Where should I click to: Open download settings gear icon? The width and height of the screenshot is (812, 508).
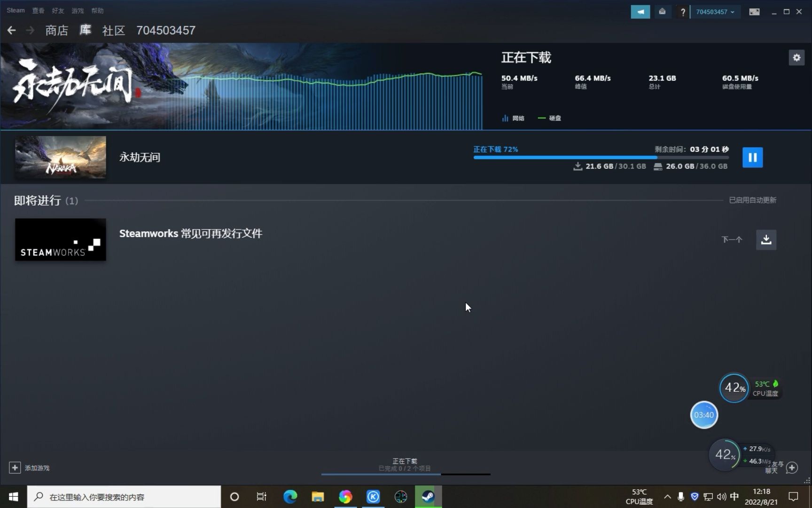pos(796,57)
